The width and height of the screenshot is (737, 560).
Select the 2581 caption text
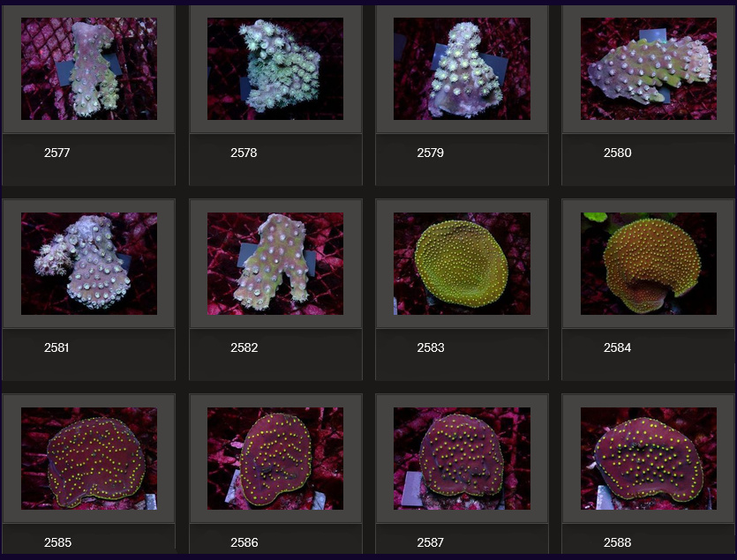(x=56, y=347)
